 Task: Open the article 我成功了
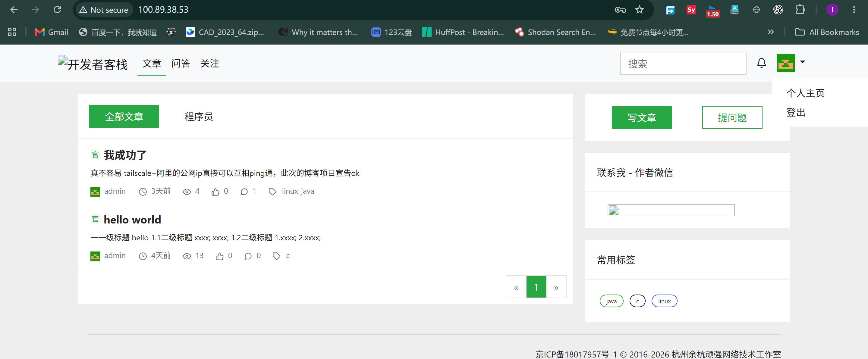click(125, 155)
